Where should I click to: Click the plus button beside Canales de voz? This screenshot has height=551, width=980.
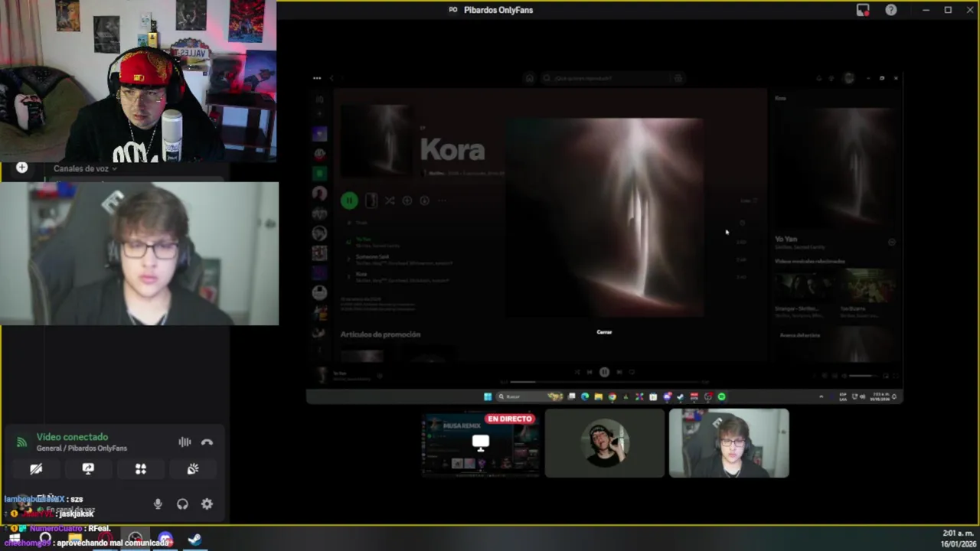[21, 168]
